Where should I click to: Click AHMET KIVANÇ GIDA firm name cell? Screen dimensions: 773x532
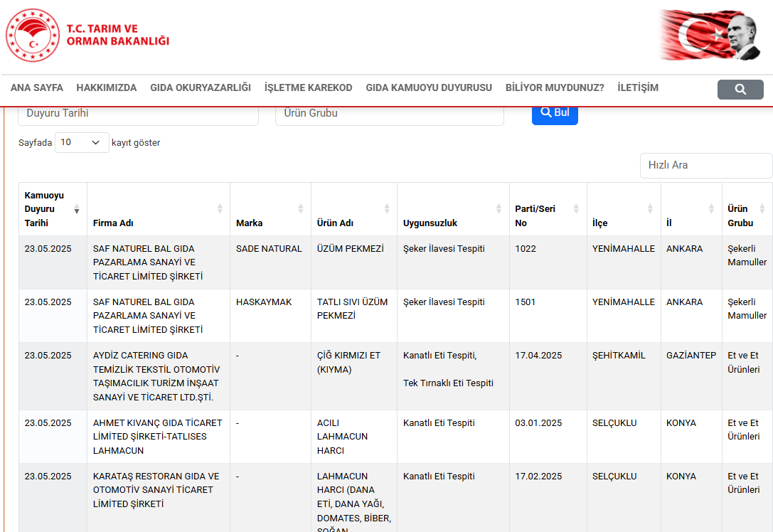158,437
